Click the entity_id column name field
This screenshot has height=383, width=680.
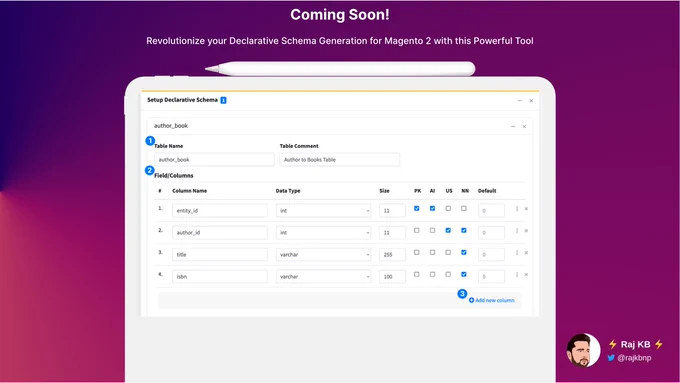[220, 210]
